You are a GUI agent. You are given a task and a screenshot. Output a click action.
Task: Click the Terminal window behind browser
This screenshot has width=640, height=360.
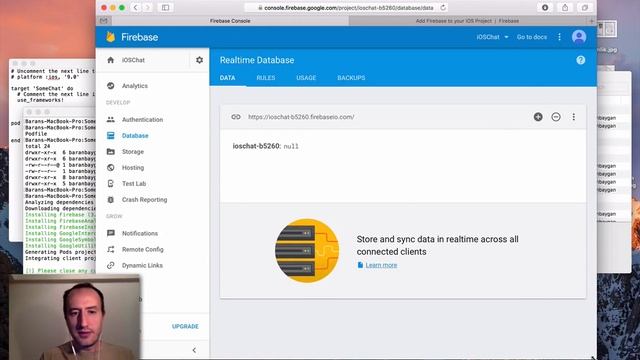(x=59, y=192)
